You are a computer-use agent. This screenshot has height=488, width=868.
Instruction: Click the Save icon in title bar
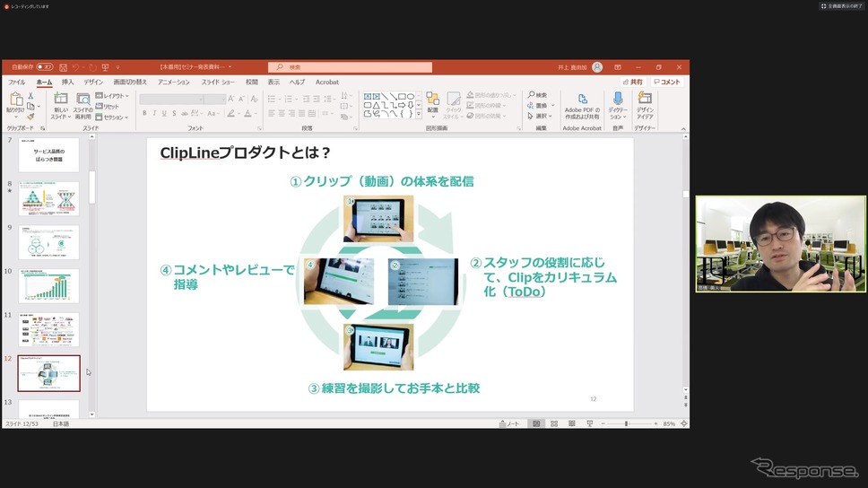pos(63,67)
